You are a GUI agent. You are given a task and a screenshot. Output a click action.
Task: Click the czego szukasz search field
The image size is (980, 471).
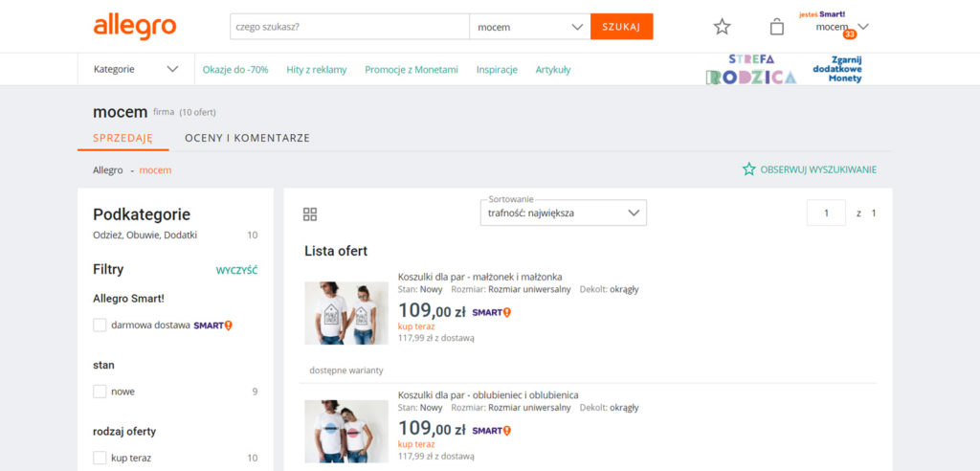tap(349, 27)
